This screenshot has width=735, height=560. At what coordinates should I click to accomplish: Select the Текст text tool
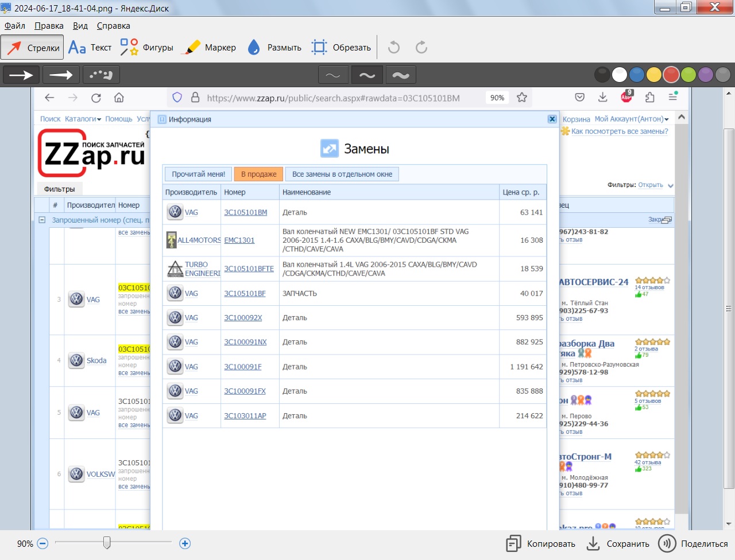click(x=90, y=48)
